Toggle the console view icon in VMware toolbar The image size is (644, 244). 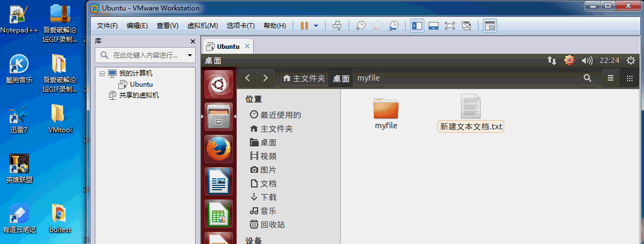point(489,26)
